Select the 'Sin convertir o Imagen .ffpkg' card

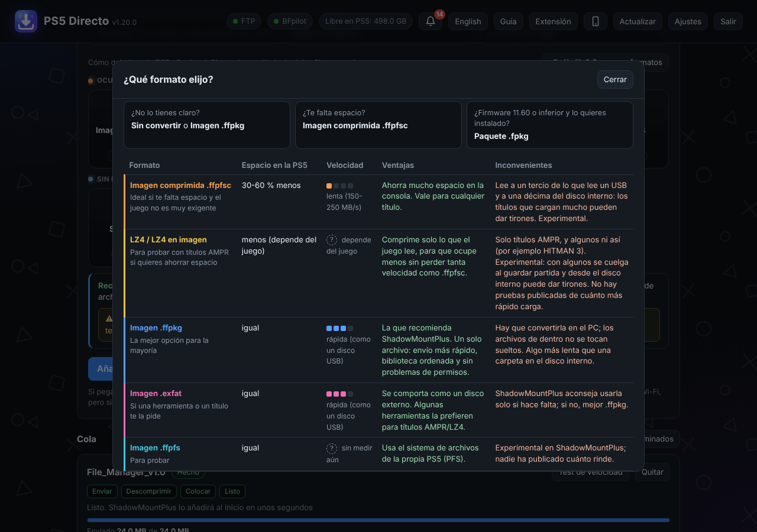[x=207, y=125]
